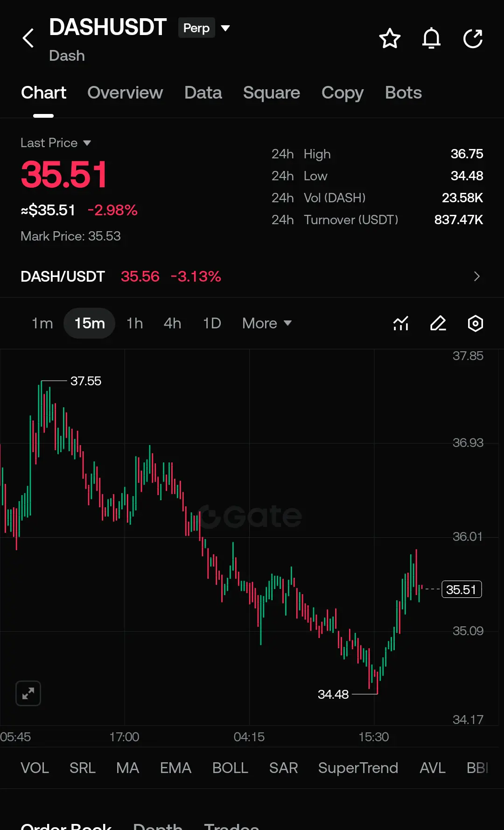The width and height of the screenshot is (504, 830).
Task: Open the DASH/USDT spot price row
Action: coord(252,277)
